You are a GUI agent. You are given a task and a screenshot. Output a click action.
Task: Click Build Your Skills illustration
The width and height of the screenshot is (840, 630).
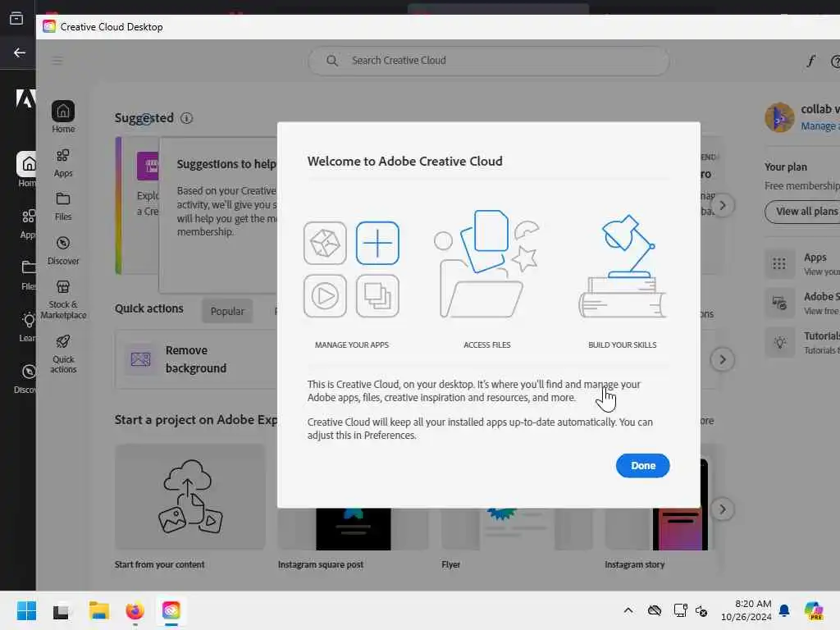622,267
